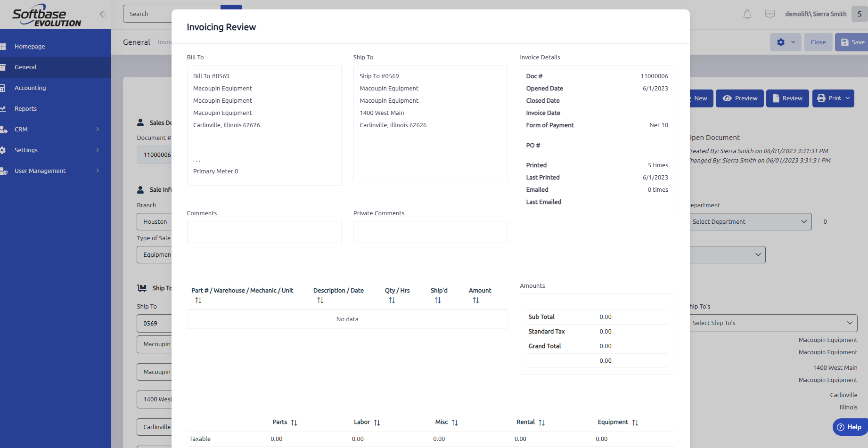Click the CRM sidebar icon

[5, 129]
